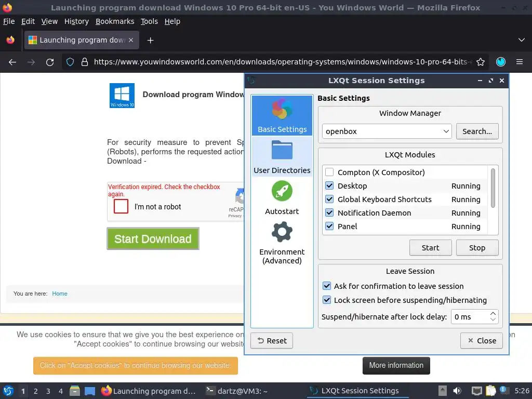Click the Close button in Session Settings
The height and width of the screenshot is (399, 532).
[x=482, y=341]
